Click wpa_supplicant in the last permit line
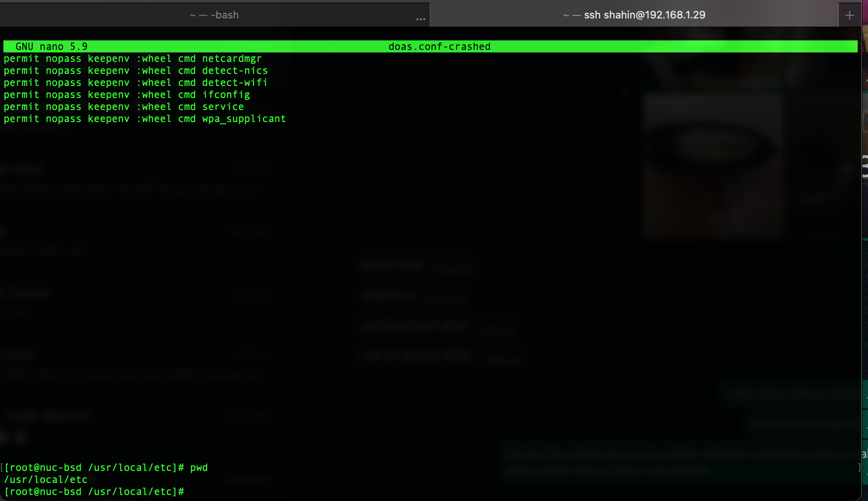Image resolution: width=868 pixels, height=501 pixels. point(244,119)
